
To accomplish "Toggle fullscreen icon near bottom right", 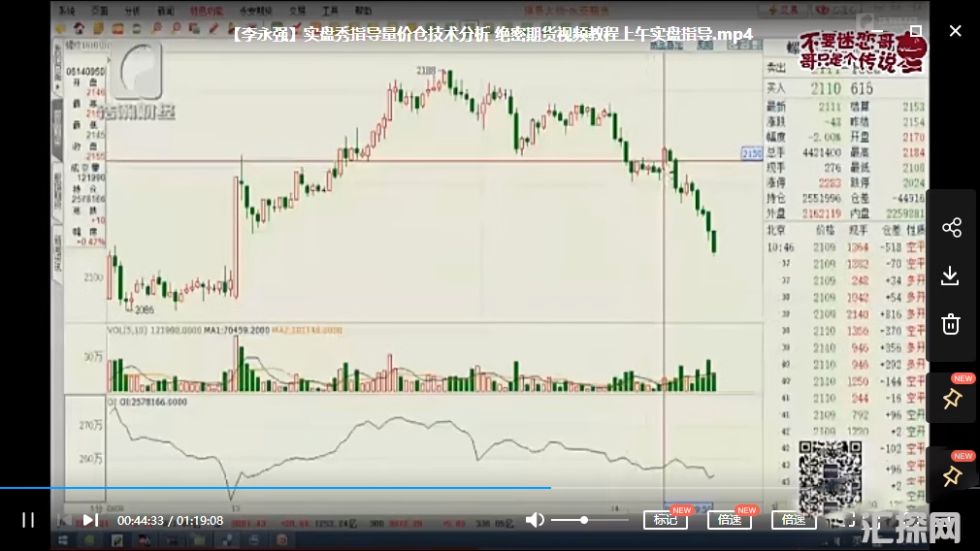I will click(842, 520).
